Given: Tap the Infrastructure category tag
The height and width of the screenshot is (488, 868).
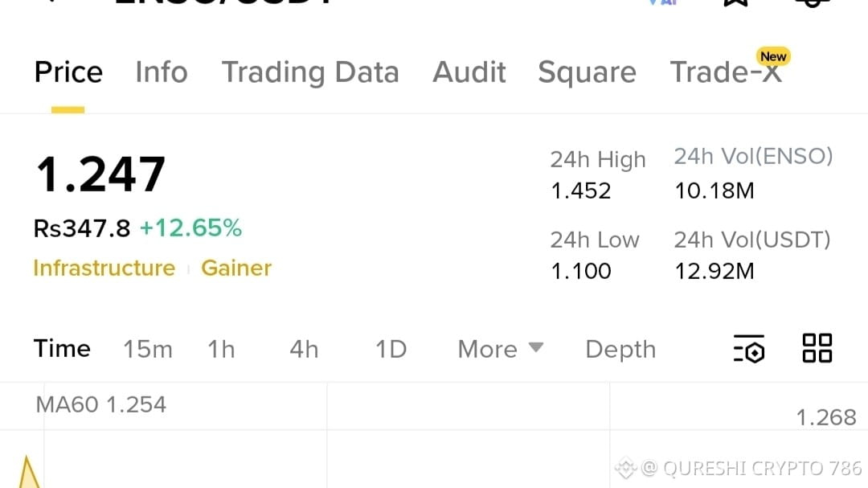Looking at the screenshot, I should coord(104,268).
